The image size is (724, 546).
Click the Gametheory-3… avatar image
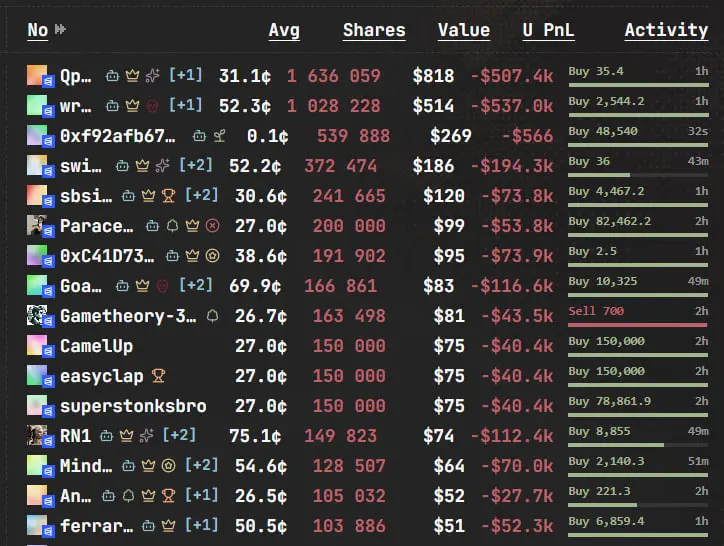pos(37,315)
